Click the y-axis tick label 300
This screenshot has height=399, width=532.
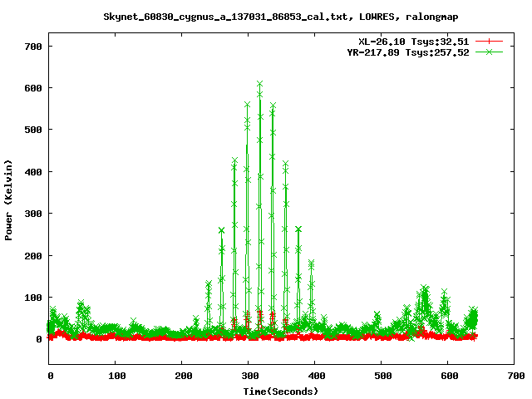(33, 214)
